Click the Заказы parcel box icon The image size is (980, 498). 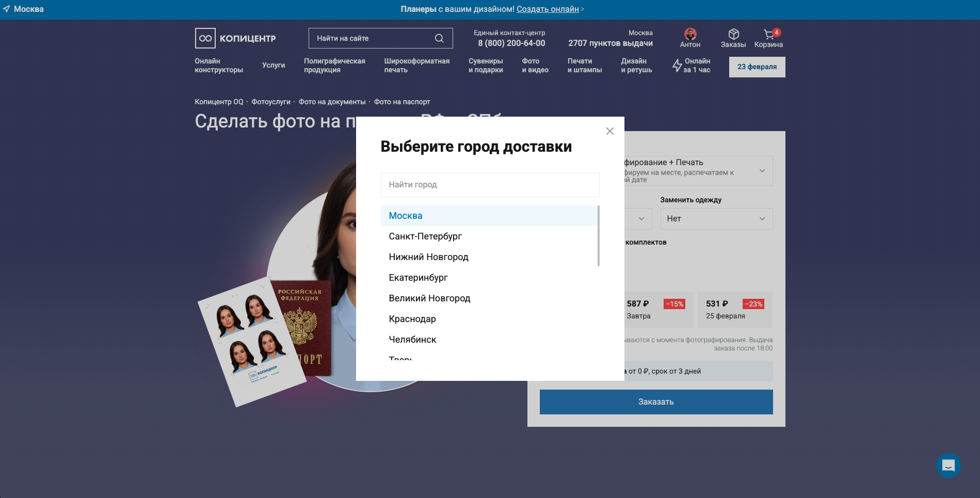point(733,33)
